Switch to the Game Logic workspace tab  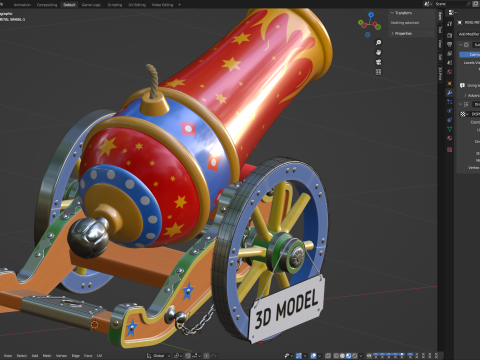[91, 5]
